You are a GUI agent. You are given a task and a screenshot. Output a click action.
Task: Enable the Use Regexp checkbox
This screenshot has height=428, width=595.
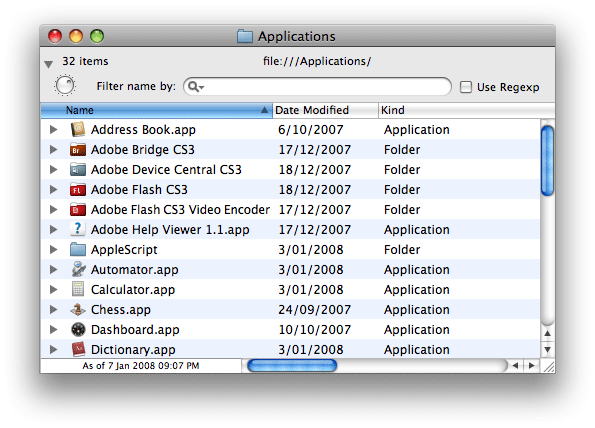(466, 87)
